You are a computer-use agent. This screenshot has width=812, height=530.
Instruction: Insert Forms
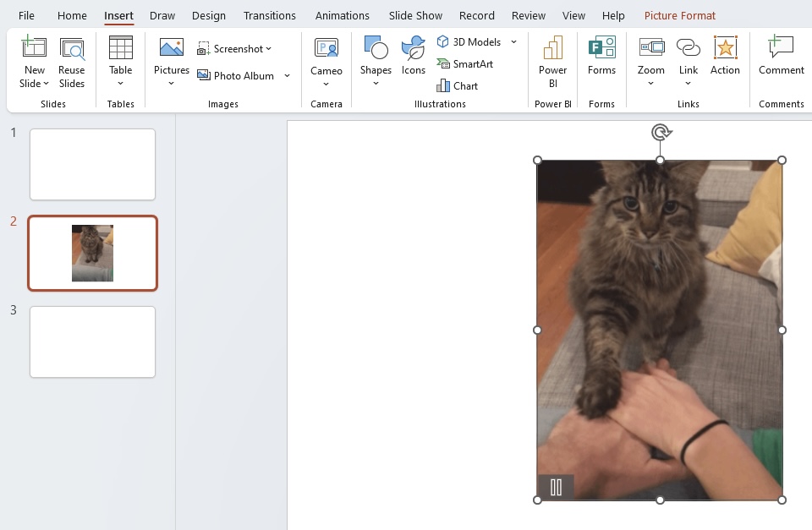(x=601, y=56)
